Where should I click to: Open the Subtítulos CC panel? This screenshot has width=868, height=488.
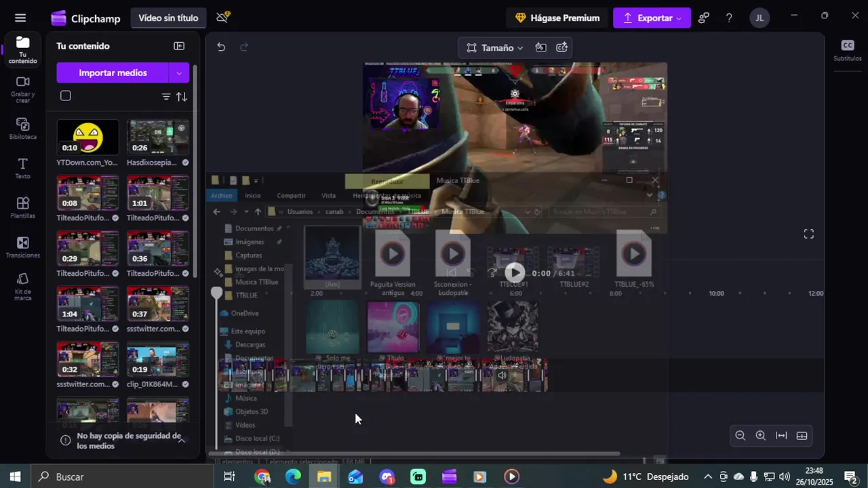click(x=848, y=49)
